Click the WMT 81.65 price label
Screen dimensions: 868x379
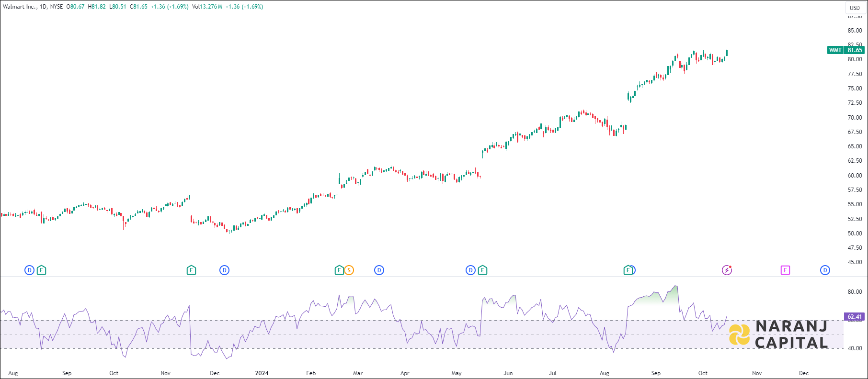(x=845, y=50)
